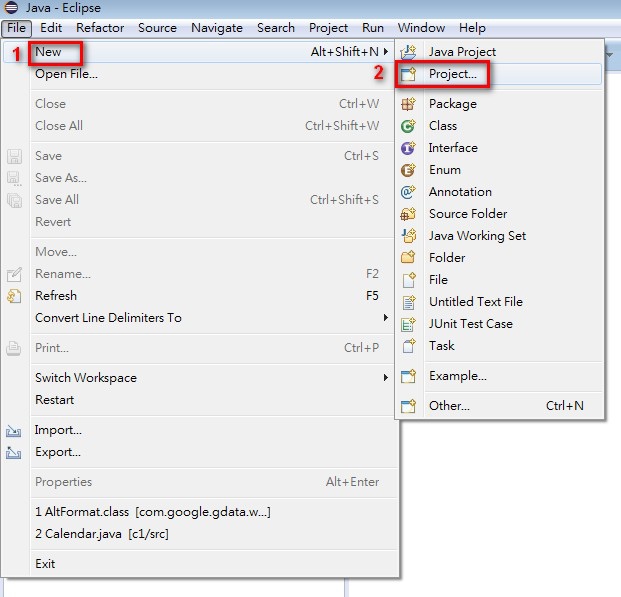Click the purple Interface icon
Screen dimensions: 621x597
point(408,148)
